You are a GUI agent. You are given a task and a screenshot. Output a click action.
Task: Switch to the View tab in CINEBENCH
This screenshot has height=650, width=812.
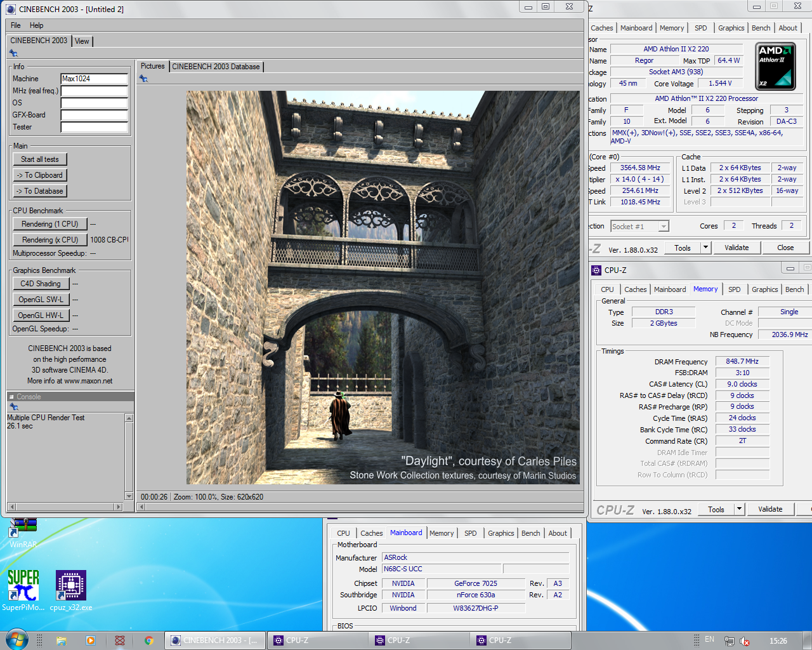[x=82, y=41]
